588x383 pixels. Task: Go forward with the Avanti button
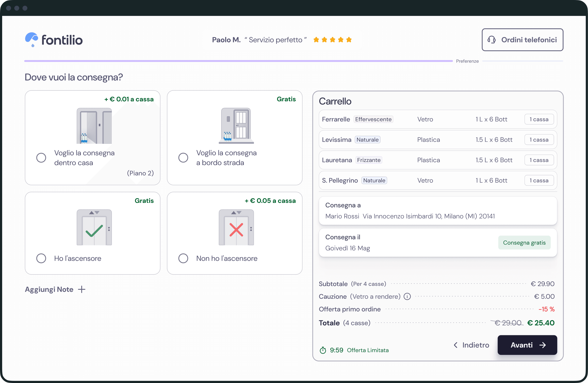click(527, 345)
